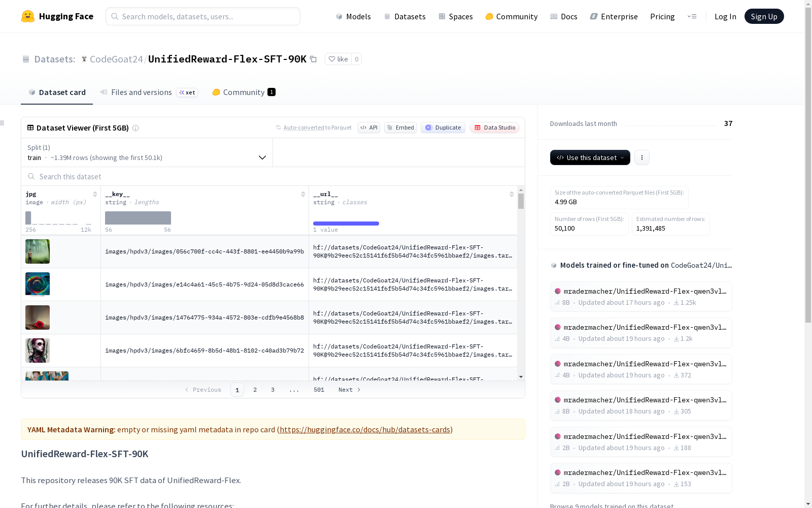This screenshot has height=508, width=812.
Task: Open mradermacher model with 1.2k downloads
Action: pos(641,333)
